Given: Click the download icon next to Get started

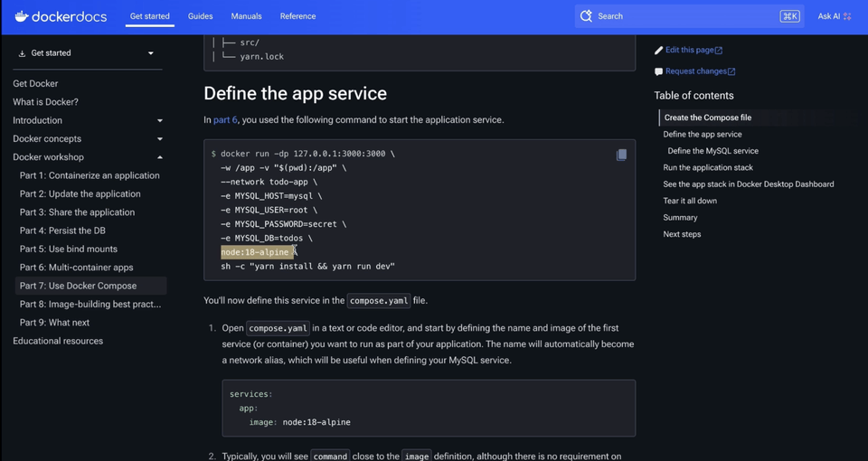Looking at the screenshot, I should 22,53.
